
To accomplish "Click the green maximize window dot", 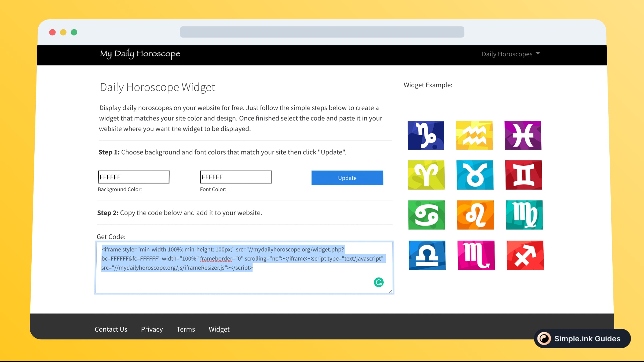I will (74, 32).
